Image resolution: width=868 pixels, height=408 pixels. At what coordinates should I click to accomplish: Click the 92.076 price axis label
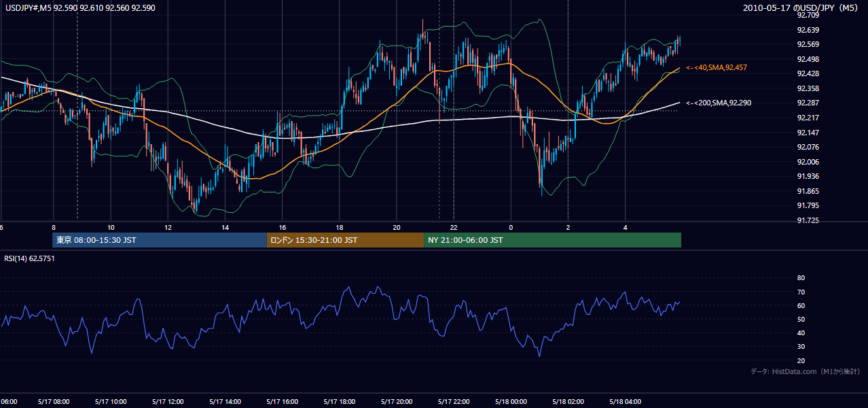click(x=808, y=147)
